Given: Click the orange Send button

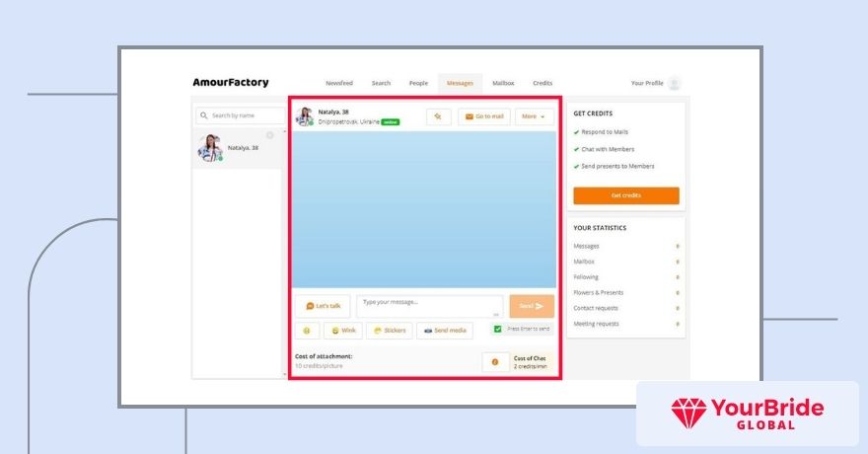Looking at the screenshot, I should tap(532, 306).
